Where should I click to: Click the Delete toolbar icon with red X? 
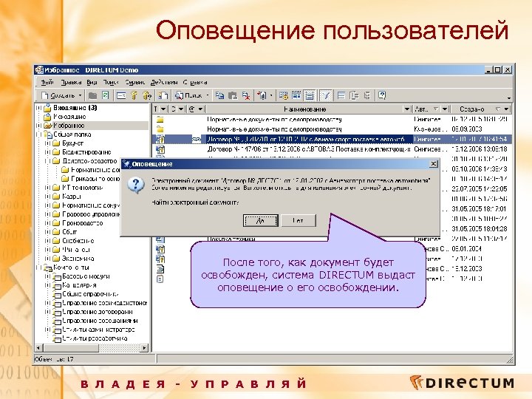pos(246,95)
